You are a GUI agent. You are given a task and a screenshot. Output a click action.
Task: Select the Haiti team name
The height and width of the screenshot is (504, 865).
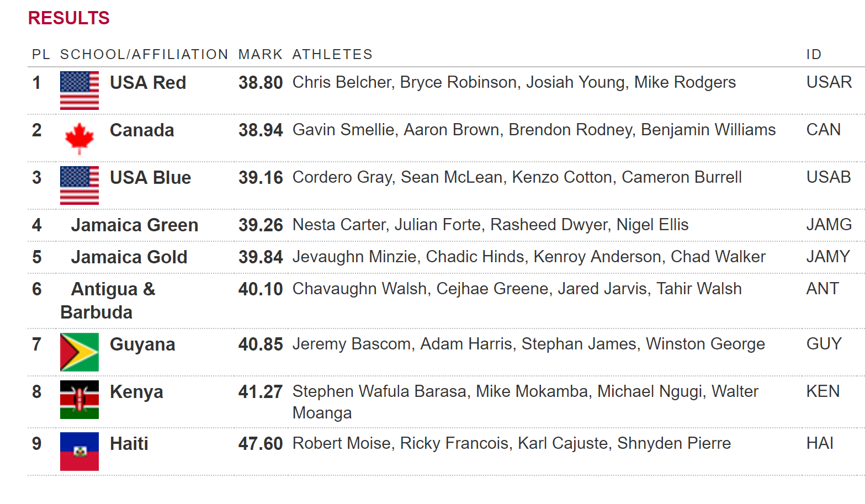pyautogui.click(x=129, y=444)
